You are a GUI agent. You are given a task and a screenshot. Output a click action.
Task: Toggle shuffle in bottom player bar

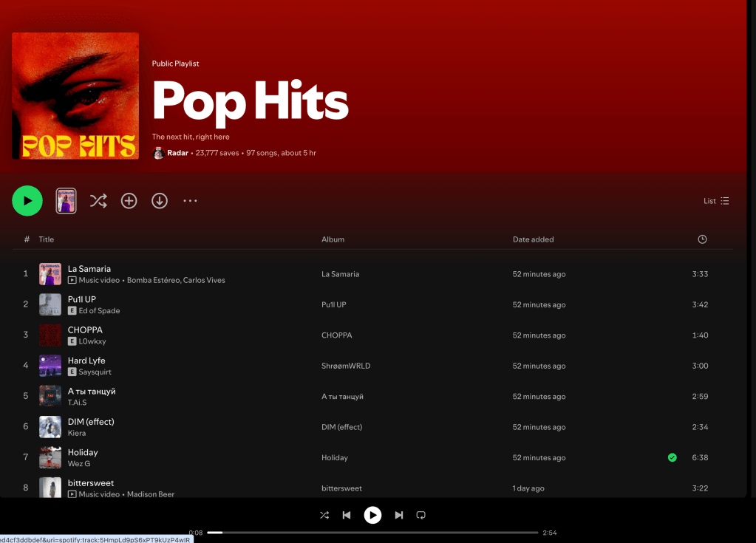(324, 515)
